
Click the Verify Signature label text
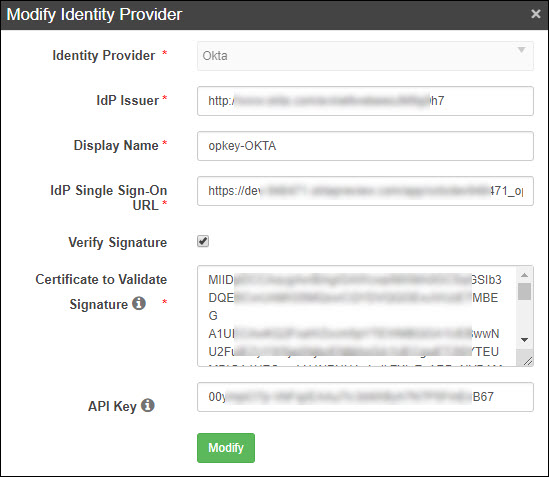(x=118, y=242)
